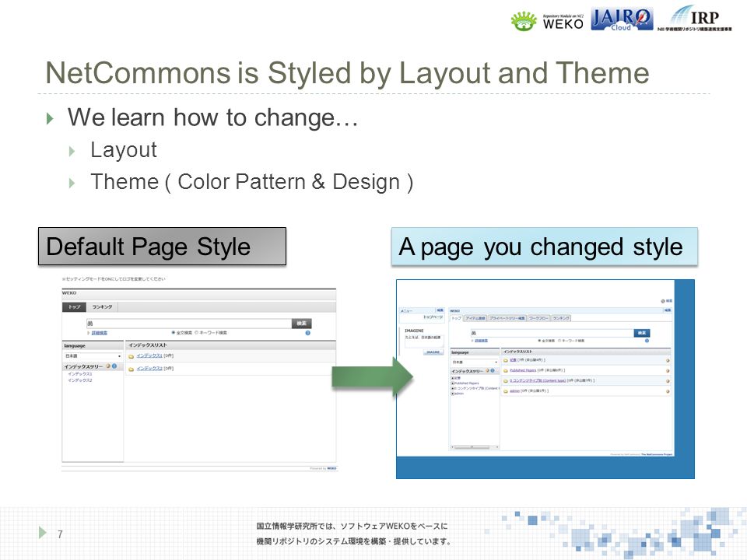This screenshot has height=560, width=747.
Task: Click dark 検索 button in default page
Action: (302, 324)
